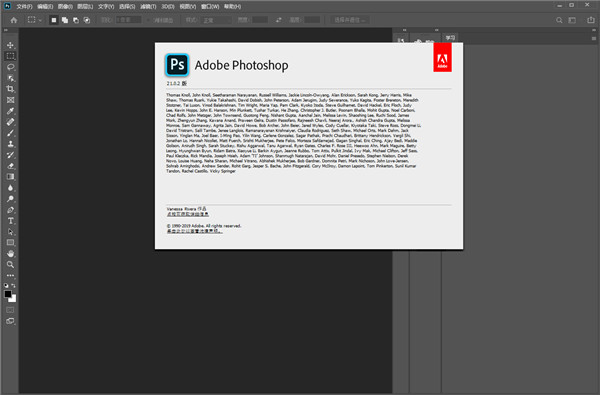Screen dimensions: 600x395
Task: Open the 3D(D) menu
Action: point(168,7)
